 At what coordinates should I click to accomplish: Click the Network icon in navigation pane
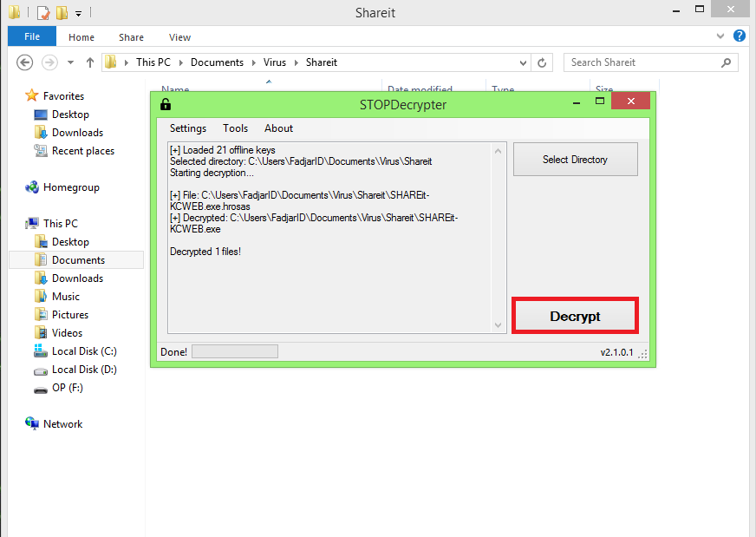click(x=32, y=423)
